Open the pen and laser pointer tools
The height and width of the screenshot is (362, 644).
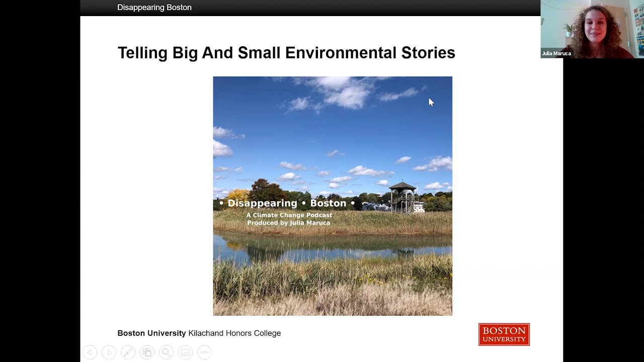[x=128, y=352]
